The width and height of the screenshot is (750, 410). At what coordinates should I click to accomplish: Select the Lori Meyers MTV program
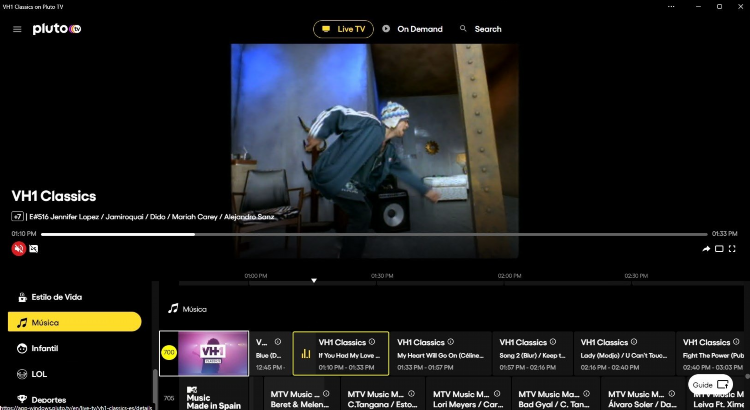(468, 394)
